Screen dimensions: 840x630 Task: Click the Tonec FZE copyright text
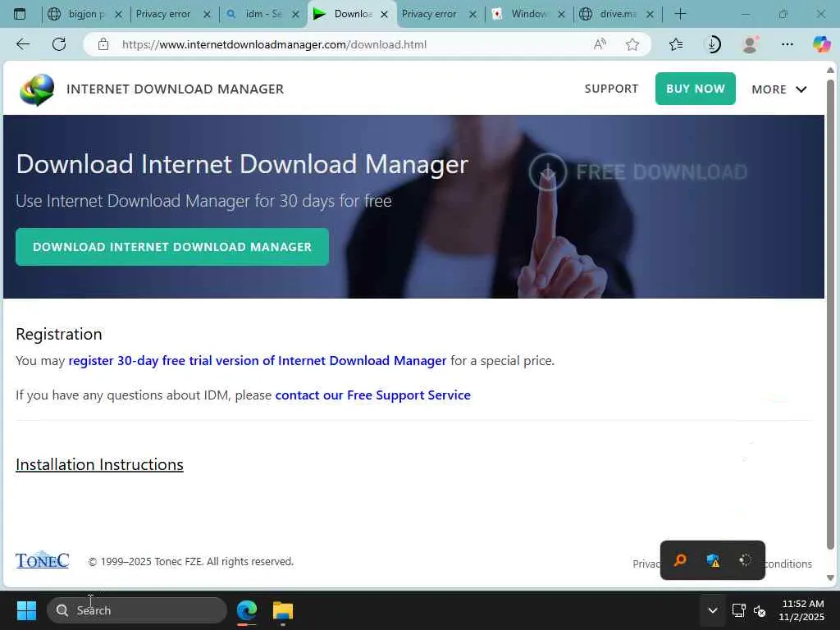(190, 561)
